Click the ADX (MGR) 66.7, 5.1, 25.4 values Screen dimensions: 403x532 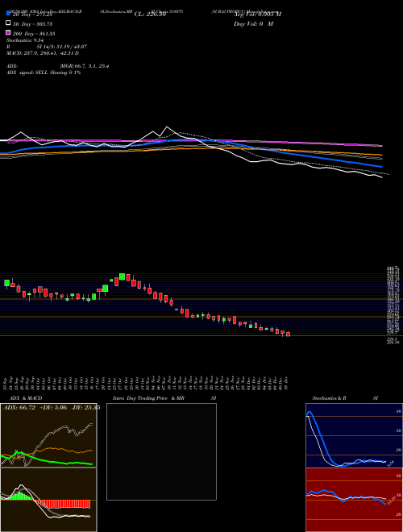pos(84,66)
